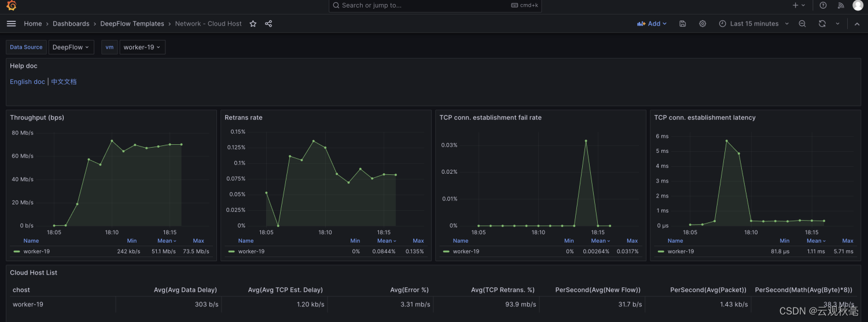Screen dimensions: 868x322
Task: Sort latency legend by Max
Action: click(x=848, y=241)
